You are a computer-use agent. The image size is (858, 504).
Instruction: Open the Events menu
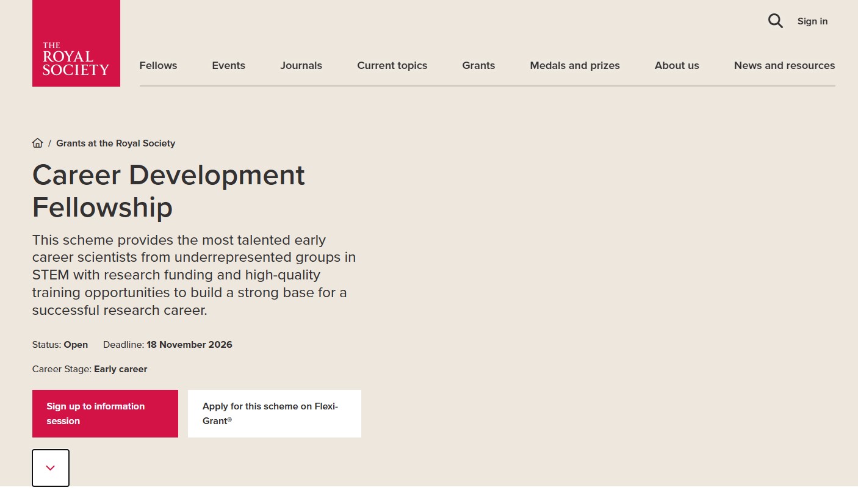(x=228, y=65)
